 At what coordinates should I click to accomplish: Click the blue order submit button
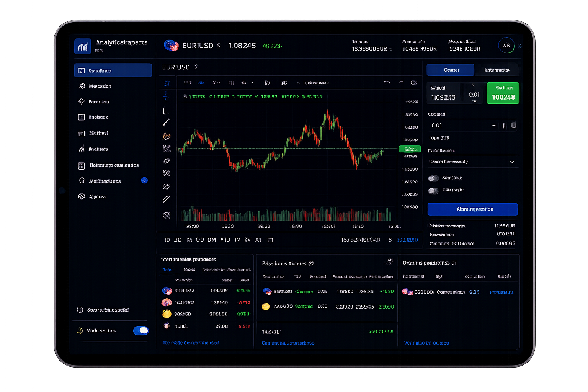472,209
